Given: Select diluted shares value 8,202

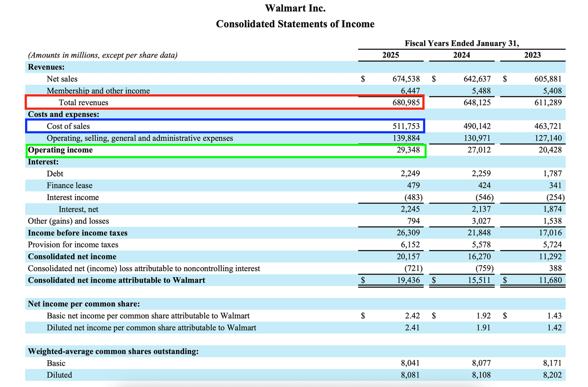Looking at the screenshot, I should click(x=552, y=375).
